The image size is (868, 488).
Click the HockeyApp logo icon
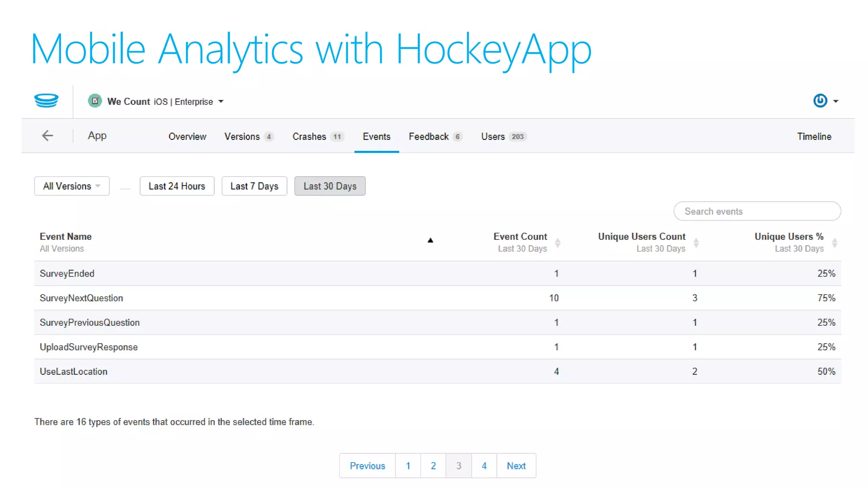pyautogui.click(x=46, y=100)
